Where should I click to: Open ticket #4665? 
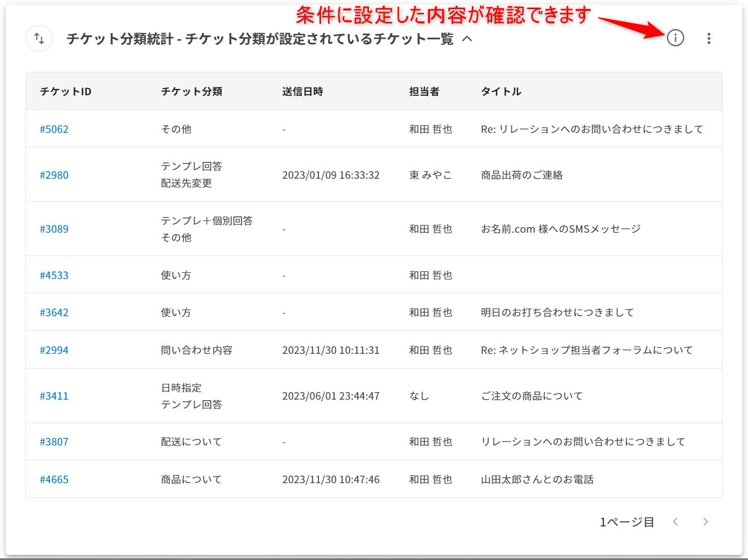tap(54, 480)
